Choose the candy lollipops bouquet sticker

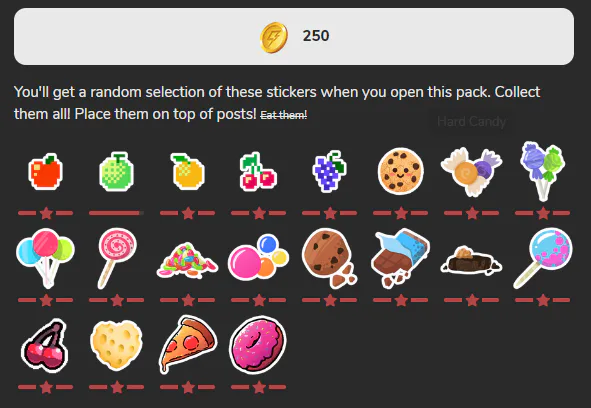coord(542,172)
